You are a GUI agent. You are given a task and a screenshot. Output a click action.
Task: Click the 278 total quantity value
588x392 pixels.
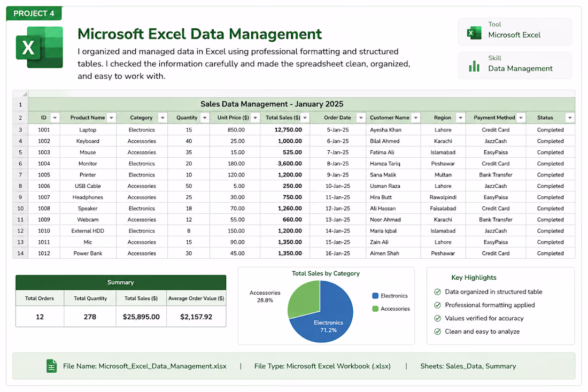tap(90, 317)
